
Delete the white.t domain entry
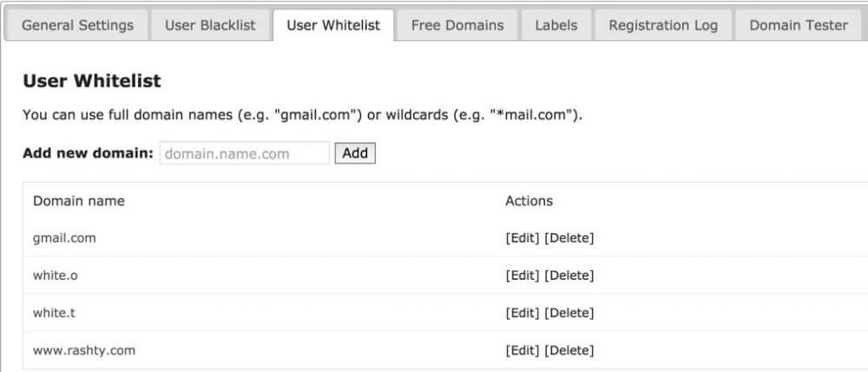coord(569,313)
